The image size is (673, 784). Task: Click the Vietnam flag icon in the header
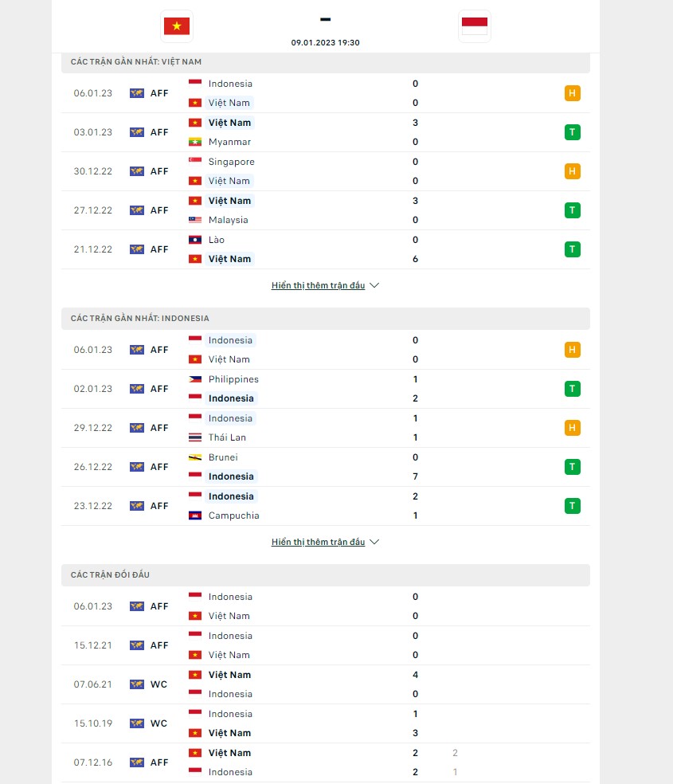click(x=176, y=25)
